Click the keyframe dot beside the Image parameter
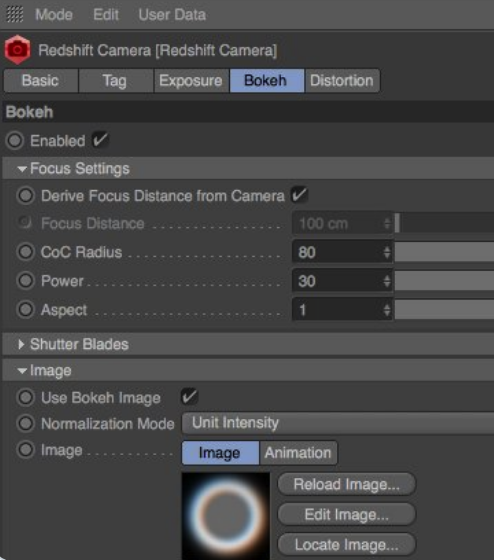The image size is (494, 560). [26, 450]
